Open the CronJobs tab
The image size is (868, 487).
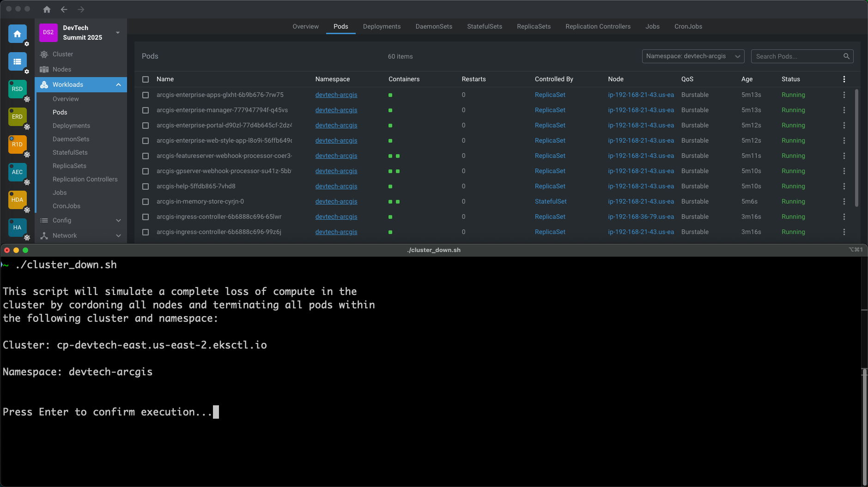(x=688, y=26)
